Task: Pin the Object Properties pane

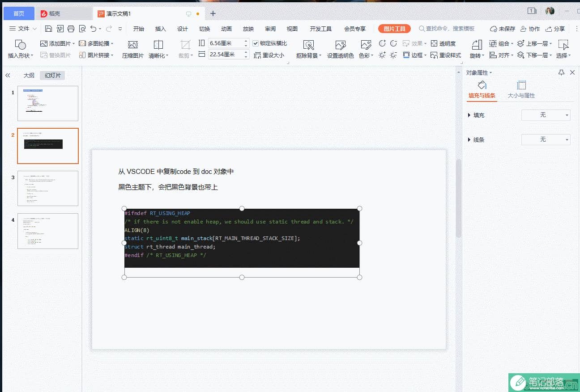Action: pos(561,72)
